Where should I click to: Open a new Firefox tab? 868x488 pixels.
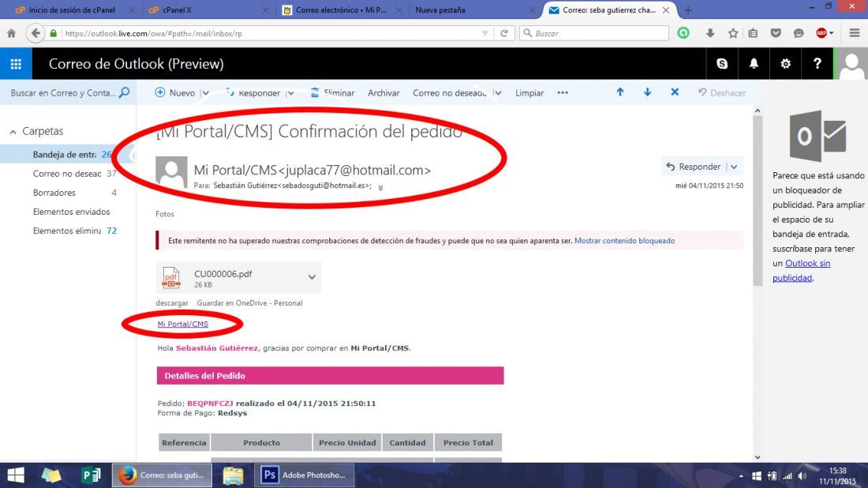point(688,10)
